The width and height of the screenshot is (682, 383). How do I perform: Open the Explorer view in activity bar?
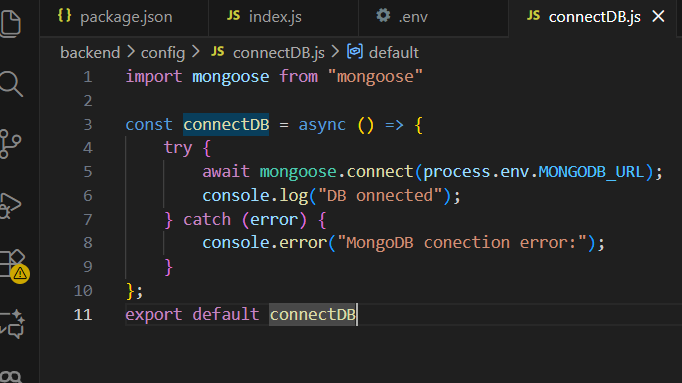coord(10,23)
